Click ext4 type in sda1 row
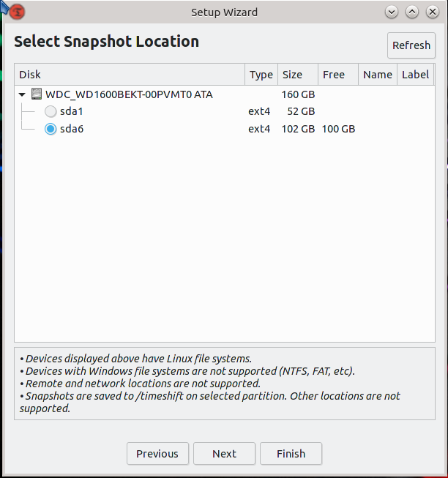The image size is (448, 478). 259,111
